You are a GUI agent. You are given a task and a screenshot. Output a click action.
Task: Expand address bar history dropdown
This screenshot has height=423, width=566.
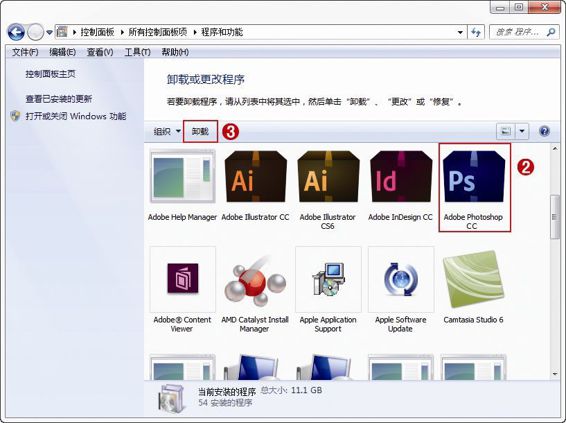460,32
